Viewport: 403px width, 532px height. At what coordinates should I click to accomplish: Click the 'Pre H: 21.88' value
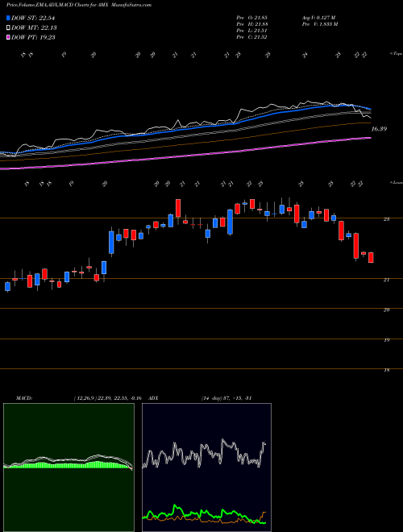tap(252, 24)
